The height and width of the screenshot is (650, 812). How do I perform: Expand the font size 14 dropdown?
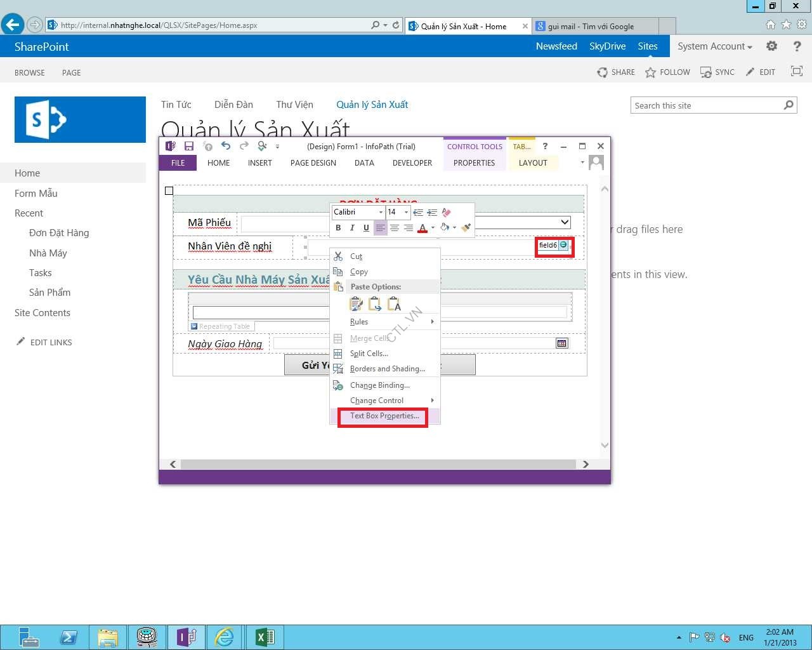click(406, 212)
